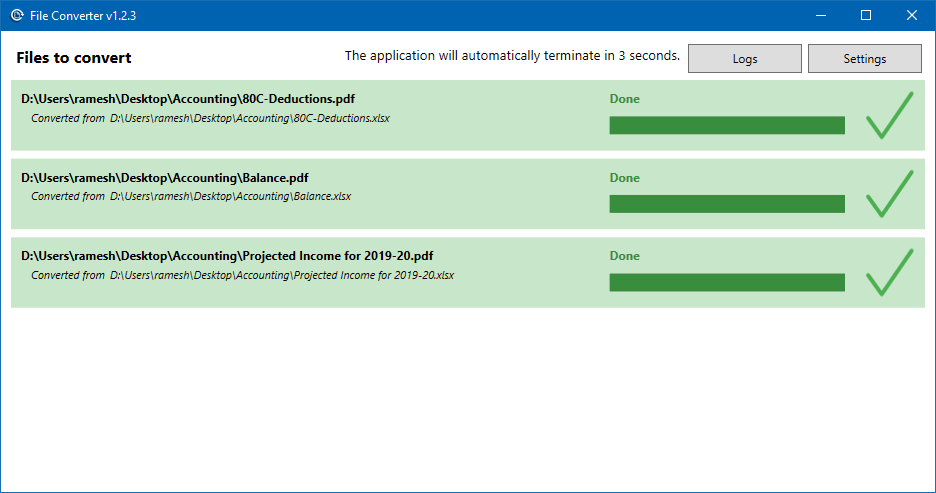Minimize the File Converter window
The height and width of the screenshot is (493, 936).
[821, 16]
